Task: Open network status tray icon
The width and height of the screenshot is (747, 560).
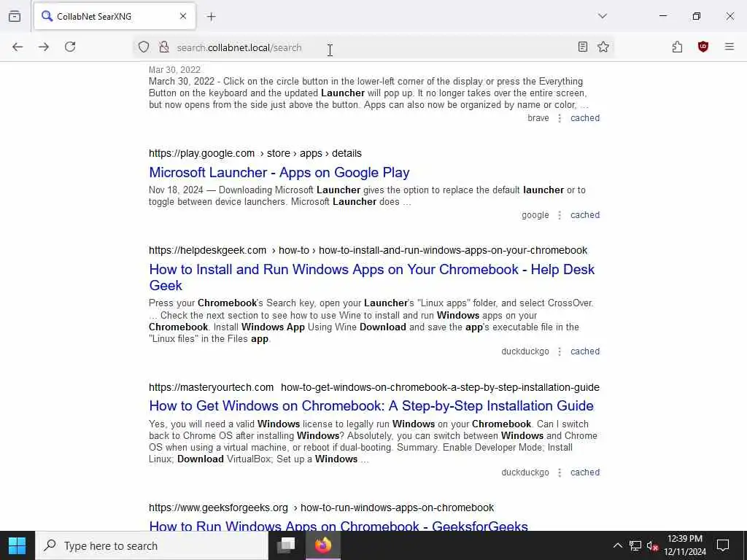Action: tap(635, 545)
